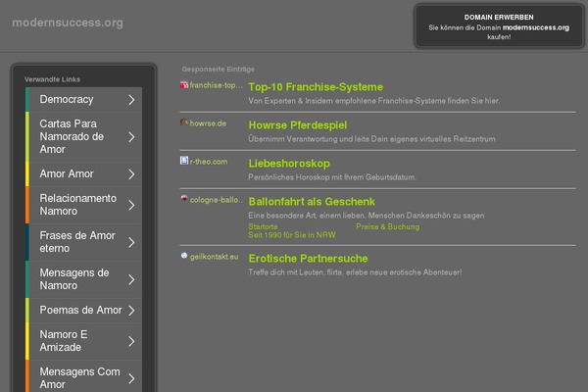
Task: Click the chevron next to Amor Amor
Action: pyautogui.click(x=131, y=174)
